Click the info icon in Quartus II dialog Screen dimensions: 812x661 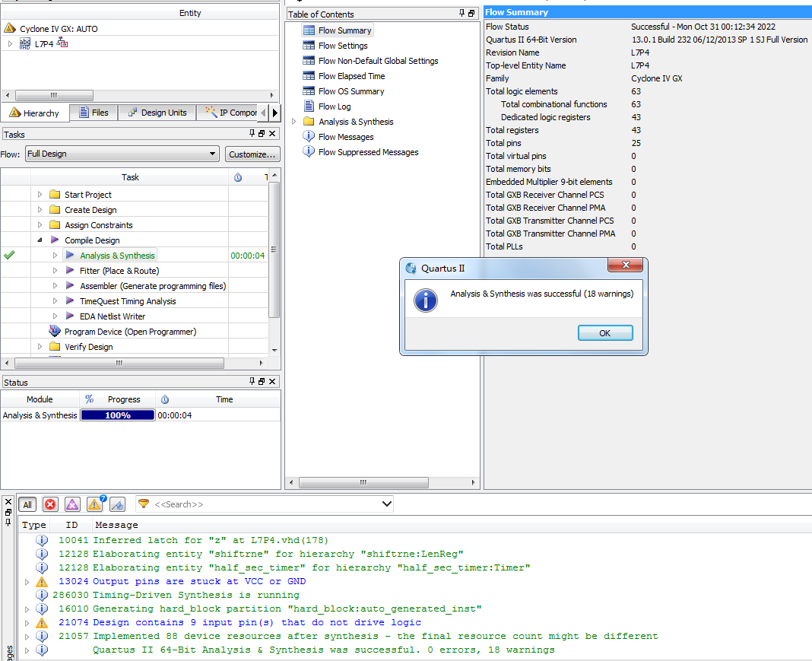pyautogui.click(x=426, y=300)
